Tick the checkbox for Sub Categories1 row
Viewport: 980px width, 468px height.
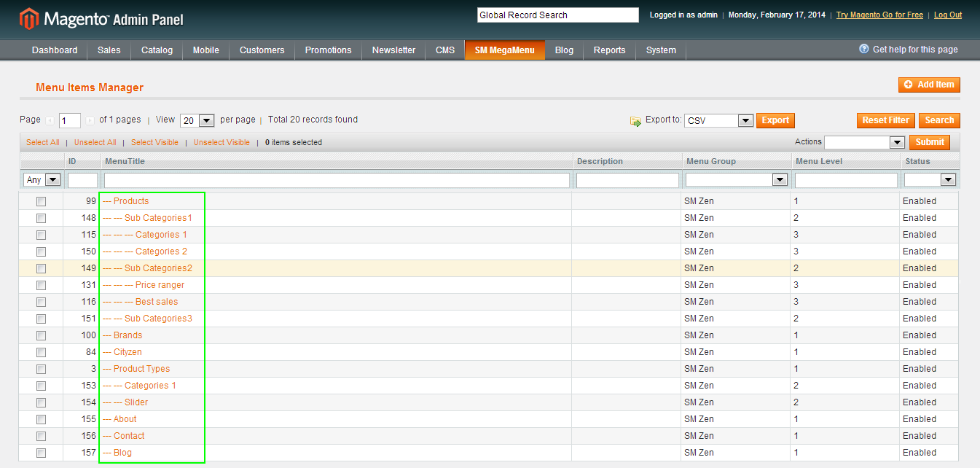pyautogui.click(x=41, y=218)
